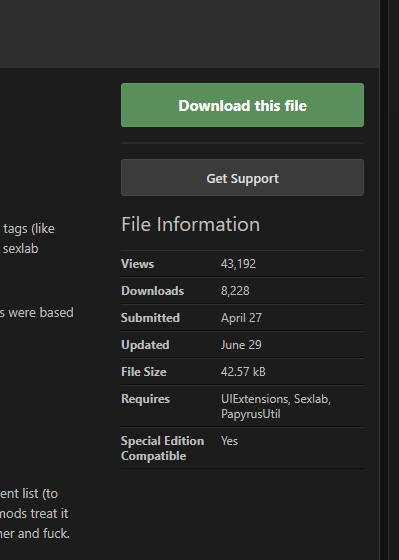Click the Submitted label
399x560 pixels.
coord(150,318)
